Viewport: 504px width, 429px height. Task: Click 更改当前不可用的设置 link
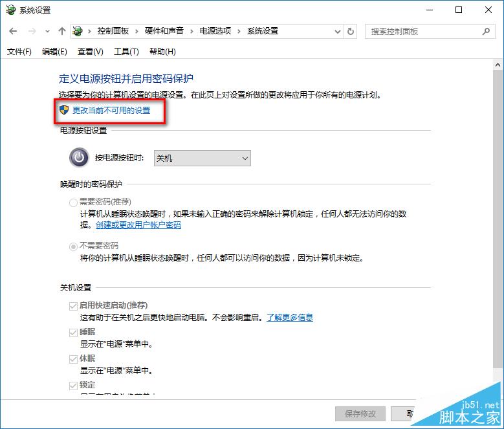tap(111, 111)
